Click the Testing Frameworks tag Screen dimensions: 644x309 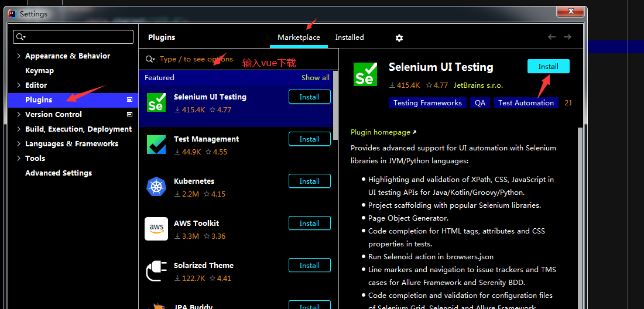tap(427, 103)
